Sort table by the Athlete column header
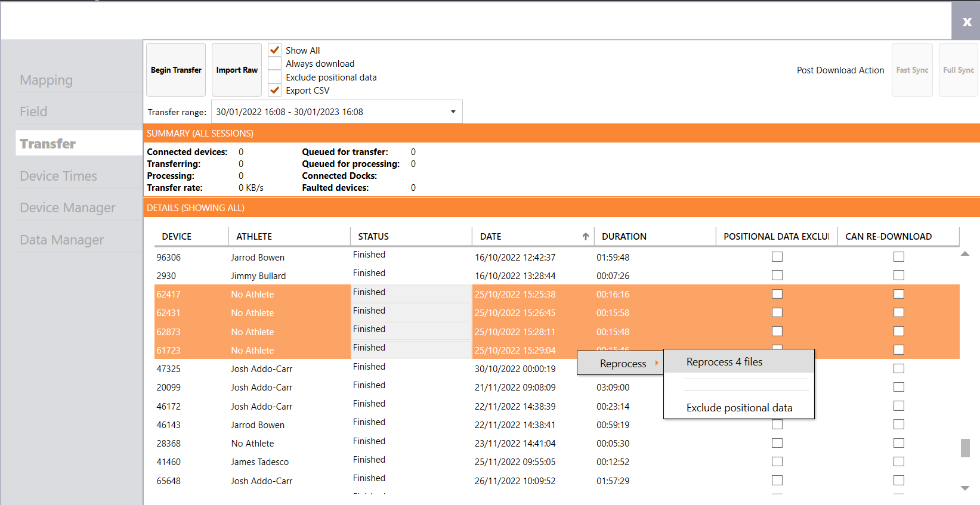Screen dimensions: 980x505 pyautogui.click(x=254, y=237)
